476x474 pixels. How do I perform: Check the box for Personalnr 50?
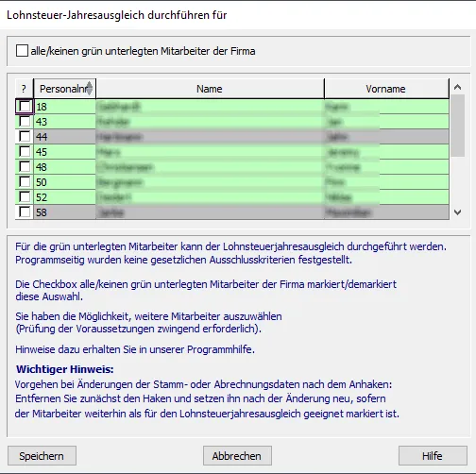click(x=25, y=182)
